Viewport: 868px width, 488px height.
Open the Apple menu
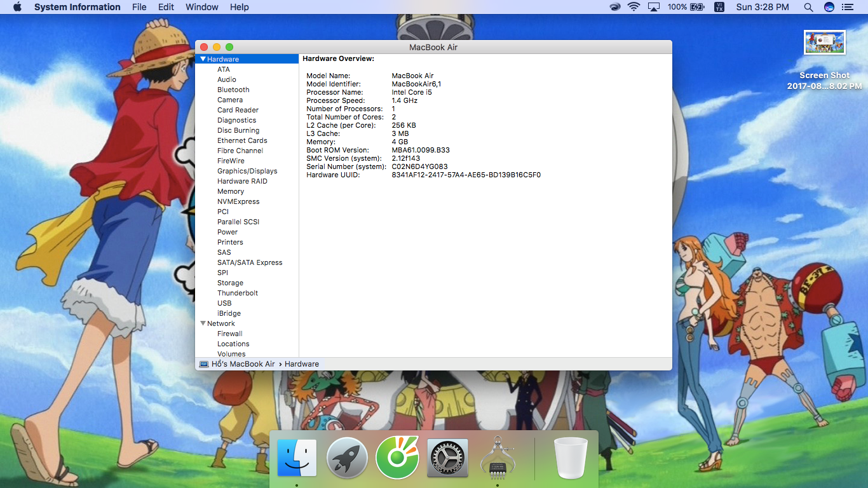pos(17,7)
